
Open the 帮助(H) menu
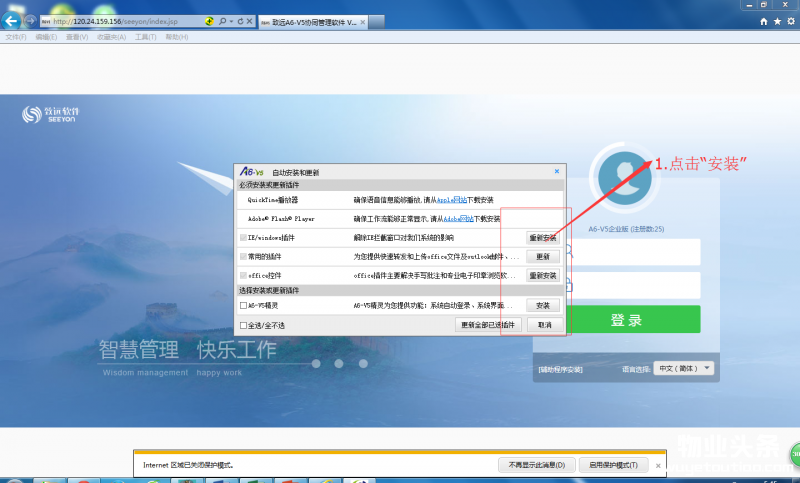point(177,37)
